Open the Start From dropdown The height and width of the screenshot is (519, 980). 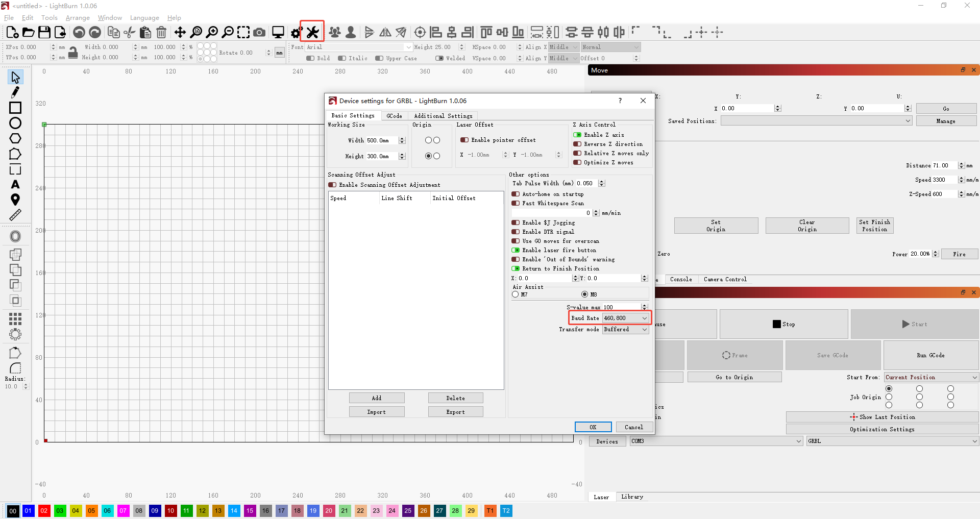932,377
